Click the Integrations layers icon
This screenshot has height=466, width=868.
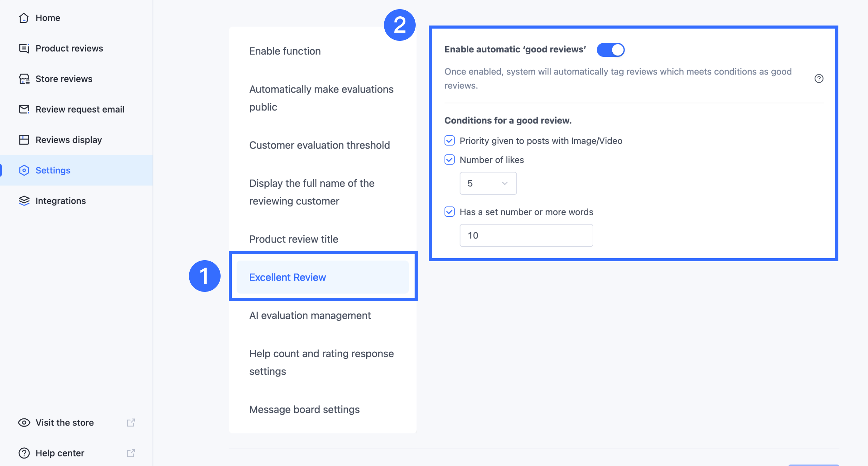click(24, 201)
